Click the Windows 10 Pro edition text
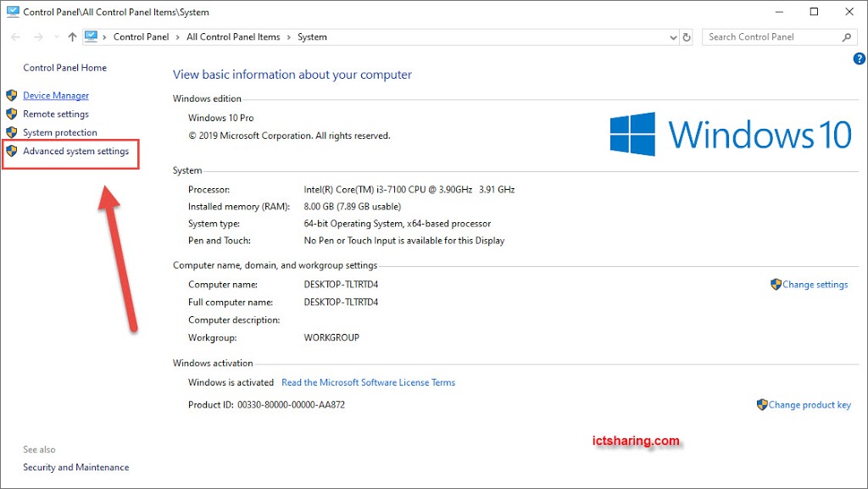Screen dimensions: 868x489 (221, 118)
